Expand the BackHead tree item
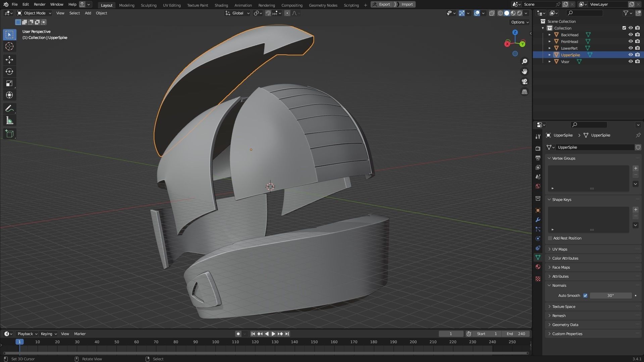 coord(549,35)
